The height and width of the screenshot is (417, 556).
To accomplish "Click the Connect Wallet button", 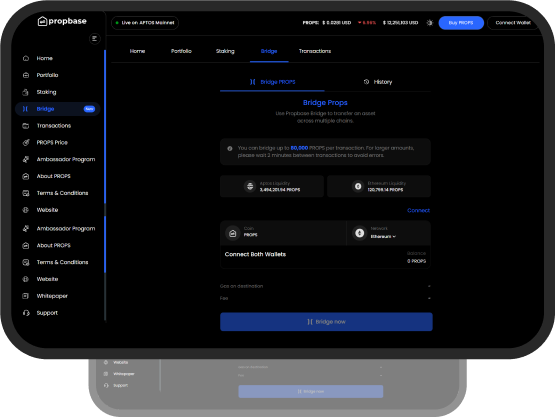I will coord(513,23).
